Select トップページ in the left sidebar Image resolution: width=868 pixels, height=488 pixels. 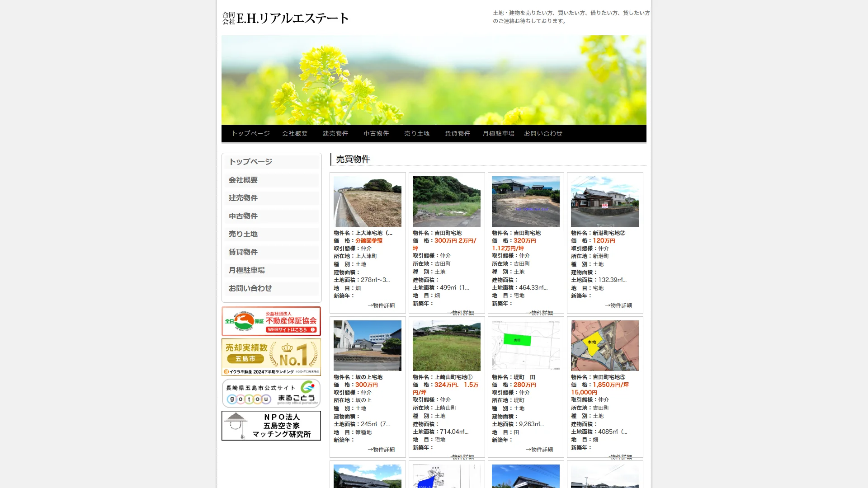[272, 162]
